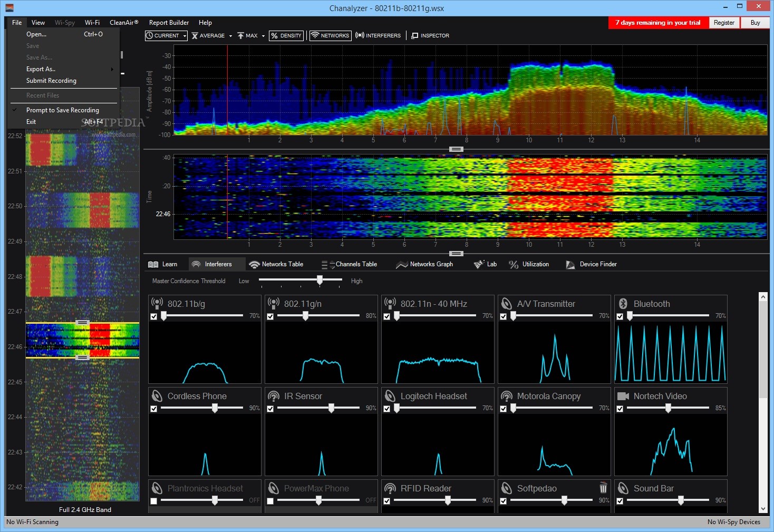Uncheck the Bluetooth checkbox
The height and width of the screenshot is (532, 774).
[x=620, y=316]
